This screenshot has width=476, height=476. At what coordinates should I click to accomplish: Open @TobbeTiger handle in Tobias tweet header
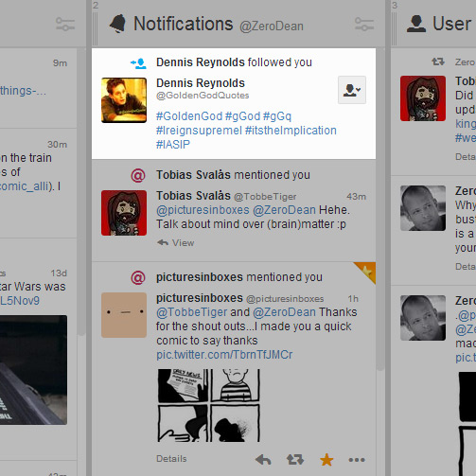pos(265,197)
